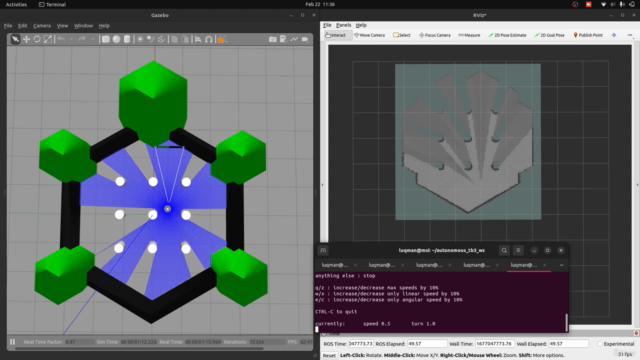This screenshot has width=640, height=360.
Task: Open RViz's File menu
Action: click(327, 25)
